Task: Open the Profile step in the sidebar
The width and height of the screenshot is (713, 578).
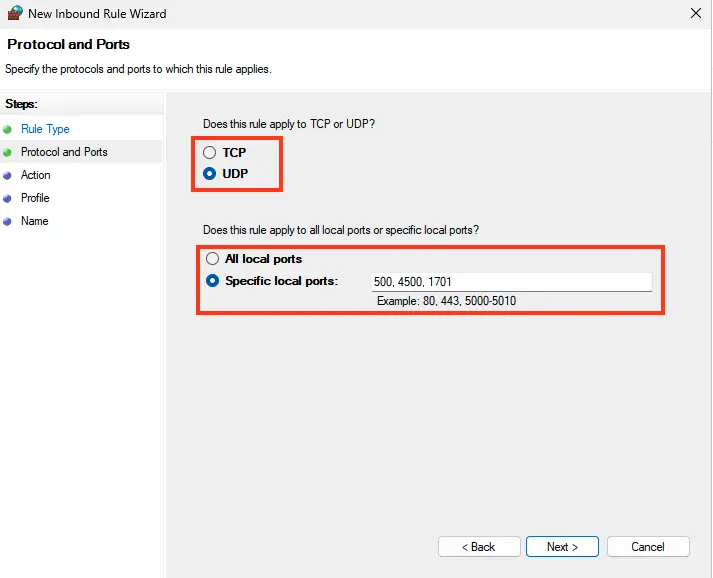Action: [x=35, y=198]
